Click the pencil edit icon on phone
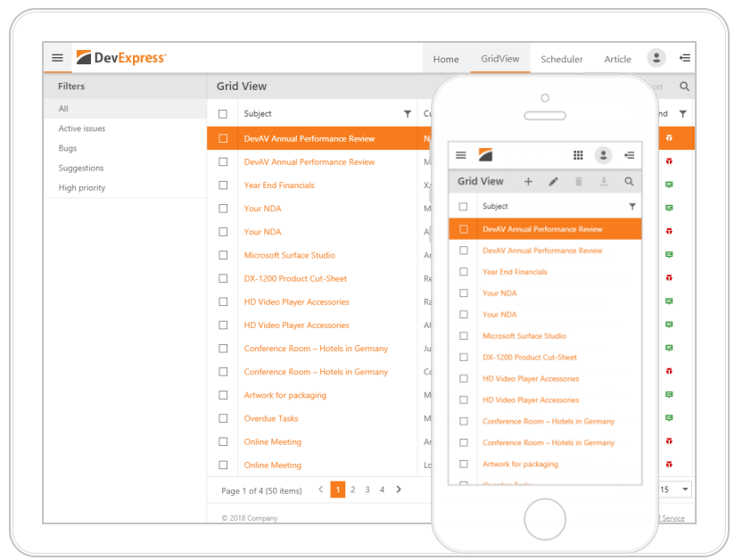 [553, 181]
